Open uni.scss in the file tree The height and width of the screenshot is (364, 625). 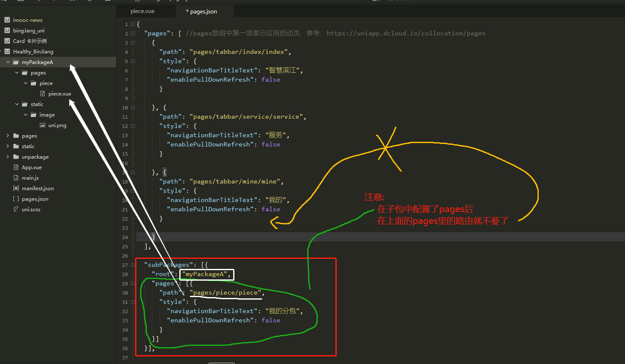[31, 210]
